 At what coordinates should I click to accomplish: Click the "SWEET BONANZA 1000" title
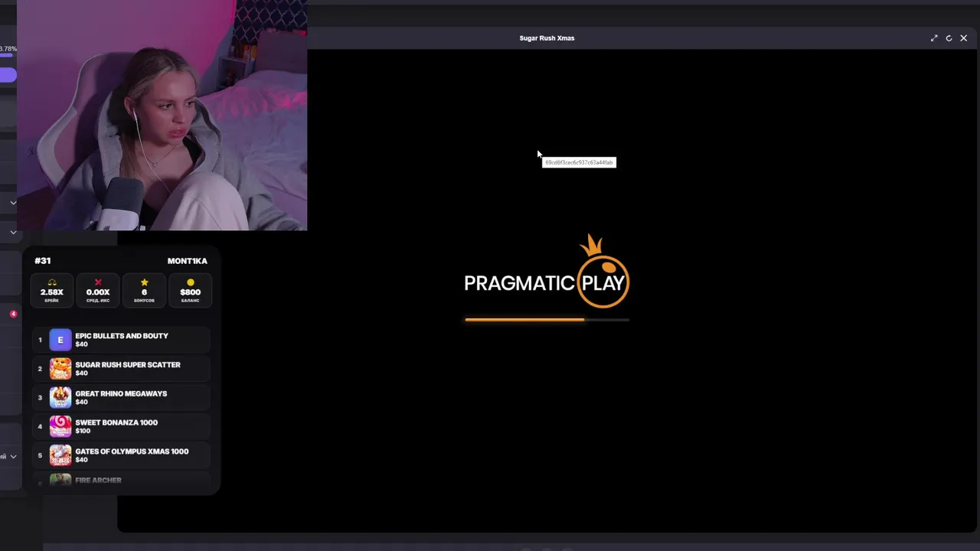[116, 422]
